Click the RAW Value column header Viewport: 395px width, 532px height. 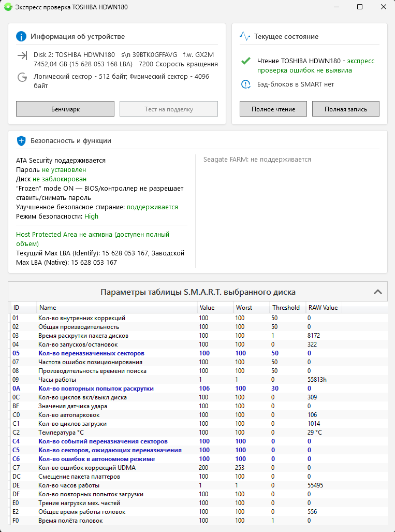pyautogui.click(x=322, y=308)
